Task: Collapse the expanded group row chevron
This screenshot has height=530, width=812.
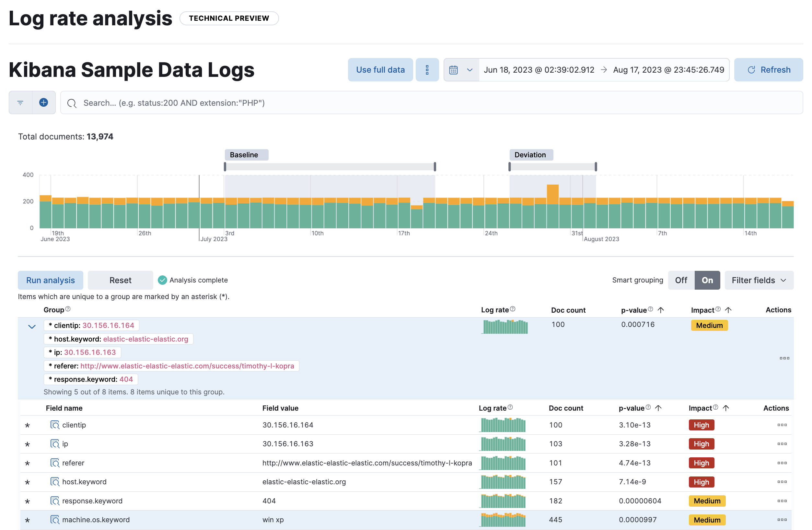Action: click(31, 326)
